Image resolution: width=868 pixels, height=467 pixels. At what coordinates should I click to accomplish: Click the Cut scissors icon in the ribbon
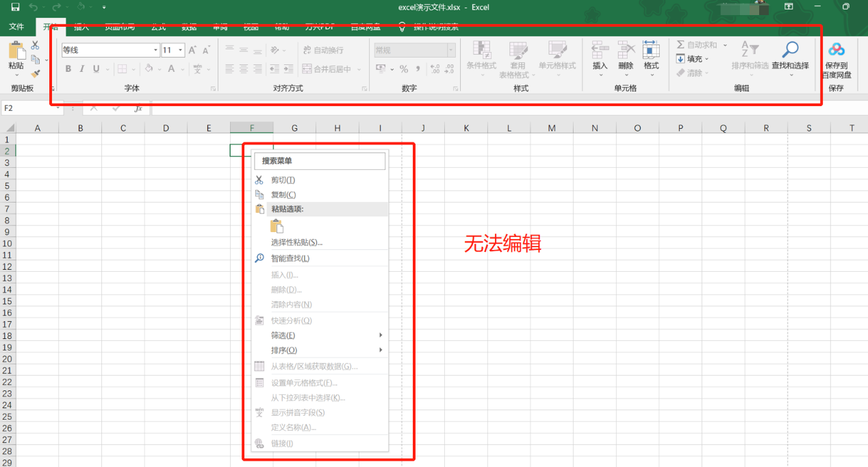pyautogui.click(x=35, y=45)
